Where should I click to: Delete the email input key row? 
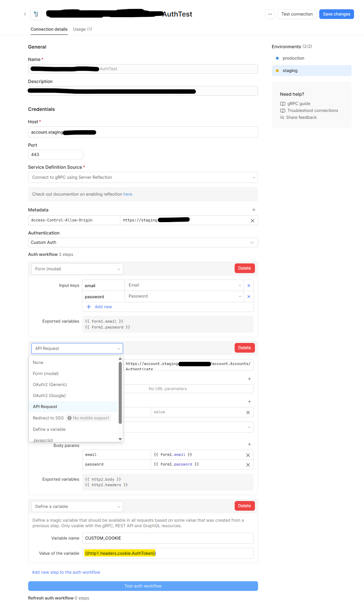(248, 285)
